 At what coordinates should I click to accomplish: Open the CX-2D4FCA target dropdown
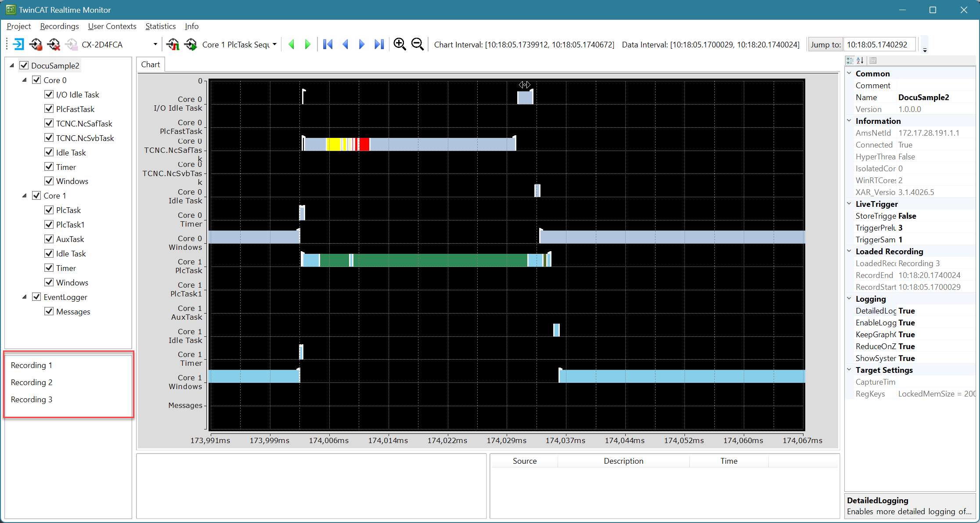155,44
